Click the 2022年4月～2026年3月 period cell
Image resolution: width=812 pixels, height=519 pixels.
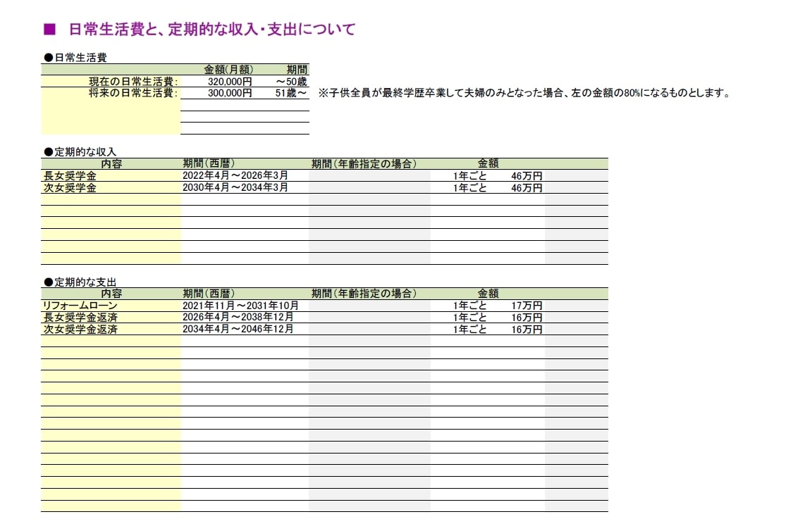coord(235,175)
